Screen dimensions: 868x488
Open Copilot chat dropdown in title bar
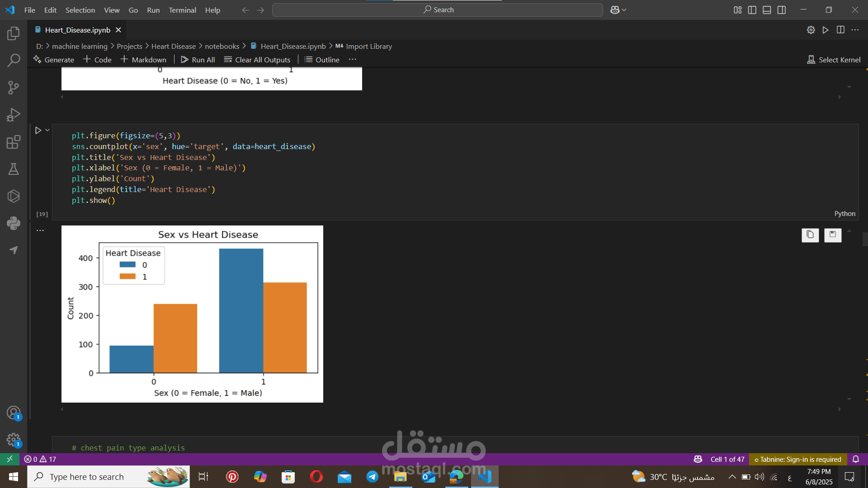pos(618,10)
